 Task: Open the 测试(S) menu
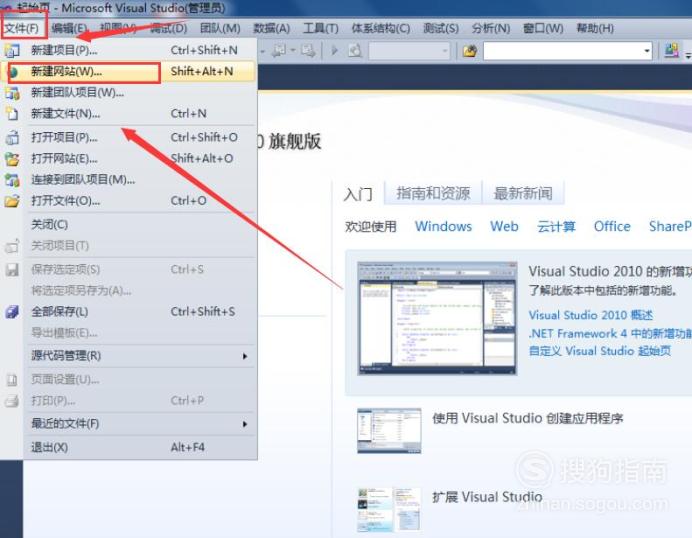441,28
